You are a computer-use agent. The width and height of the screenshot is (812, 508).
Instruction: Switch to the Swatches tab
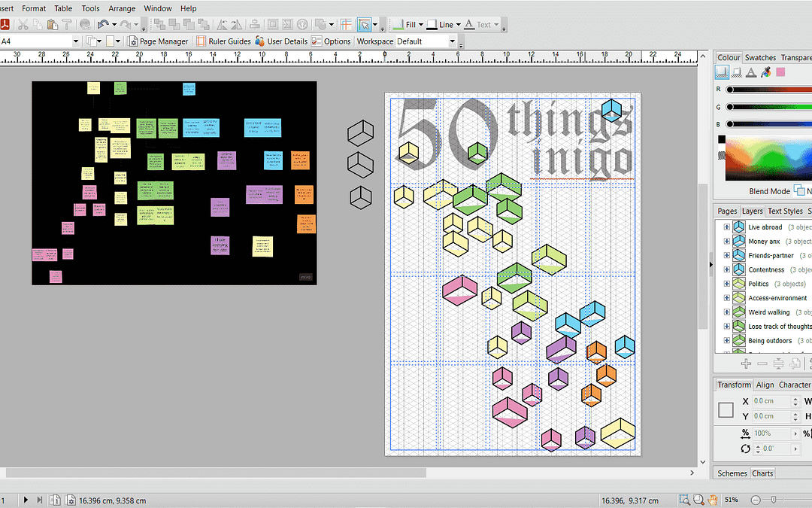click(x=760, y=57)
